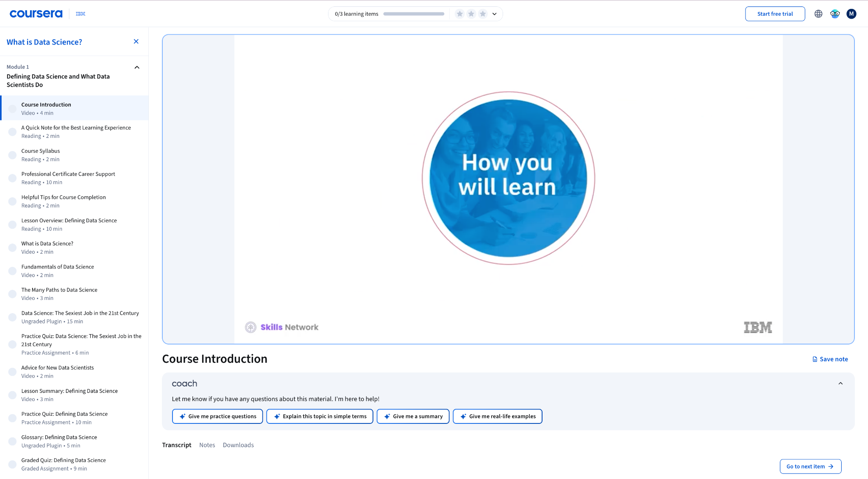Mark the Course Syllabus circle as complete

(x=12, y=155)
